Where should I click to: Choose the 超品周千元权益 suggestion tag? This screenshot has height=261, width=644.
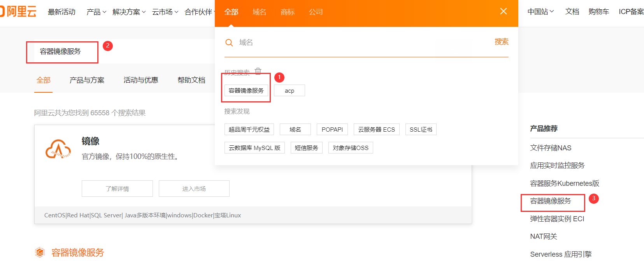click(249, 129)
